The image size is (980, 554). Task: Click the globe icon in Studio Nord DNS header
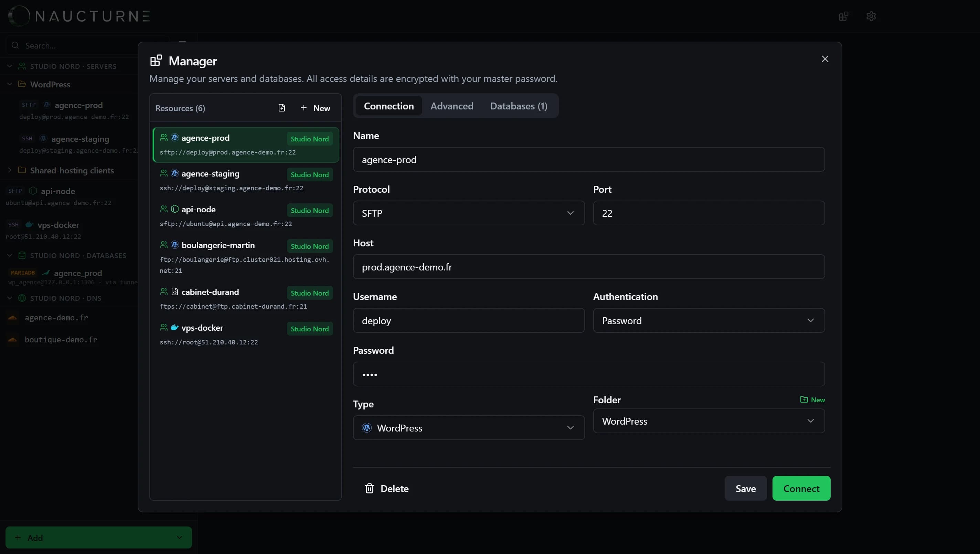coord(22,298)
